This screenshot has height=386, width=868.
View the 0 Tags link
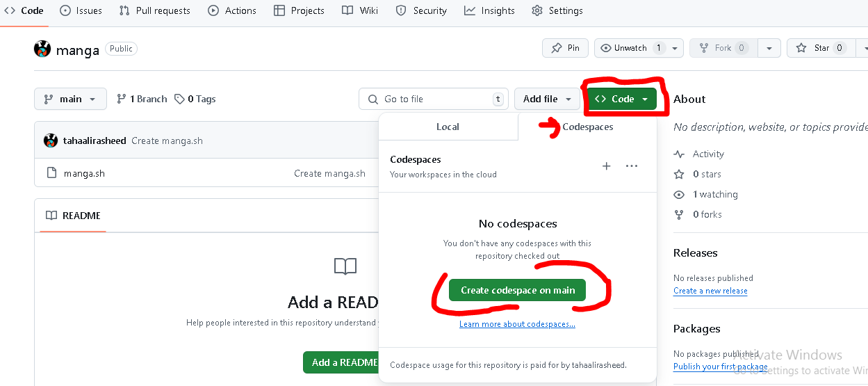(x=195, y=99)
